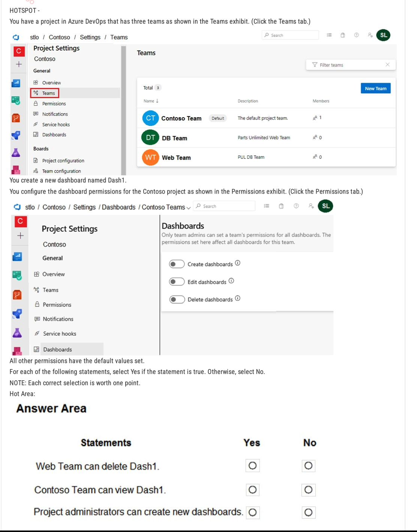Open Service hooks in upper settings menu

[56, 124]
